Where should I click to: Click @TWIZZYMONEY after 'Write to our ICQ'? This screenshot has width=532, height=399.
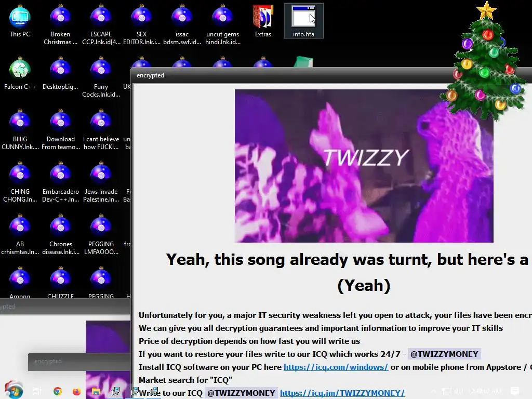coord(241,393)
